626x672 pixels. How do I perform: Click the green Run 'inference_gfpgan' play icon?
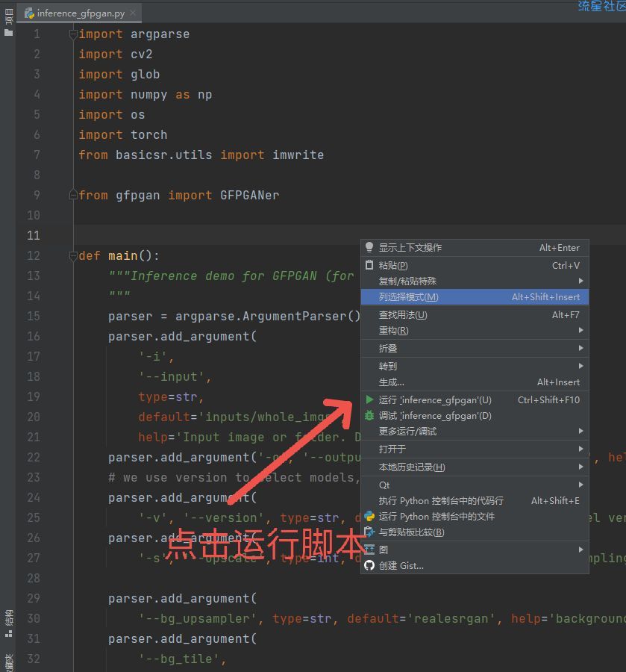point(369,400)
